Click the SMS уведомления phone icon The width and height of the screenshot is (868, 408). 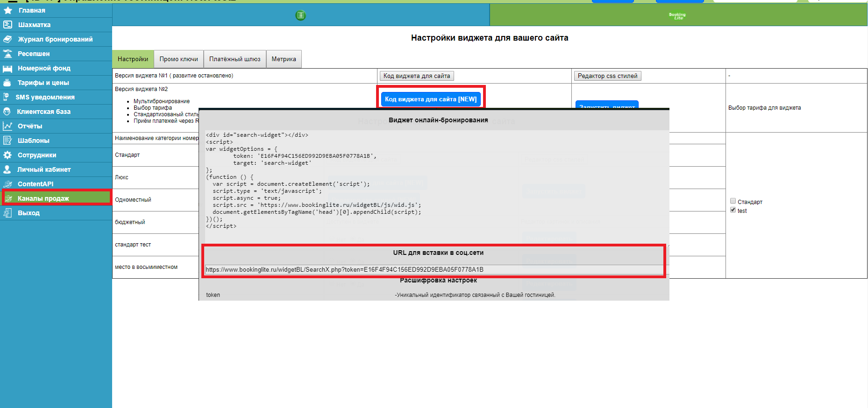(6, 97)
